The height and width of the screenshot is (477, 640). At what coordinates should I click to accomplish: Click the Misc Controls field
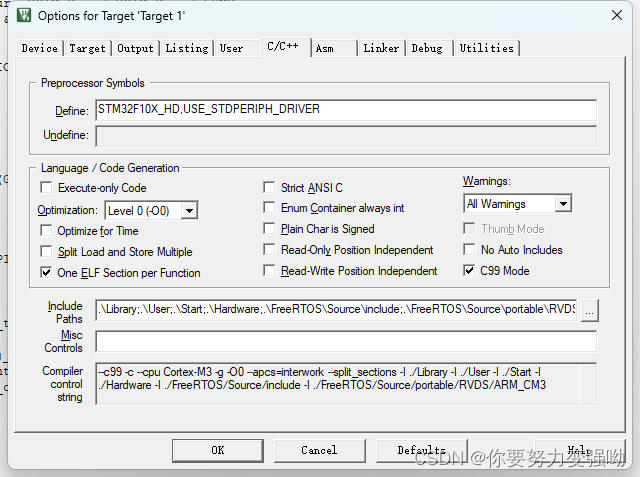pyautogui.click(x=346, y=341)
